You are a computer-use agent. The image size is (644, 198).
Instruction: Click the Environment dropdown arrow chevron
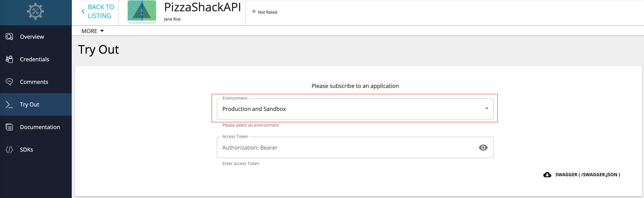487,109
